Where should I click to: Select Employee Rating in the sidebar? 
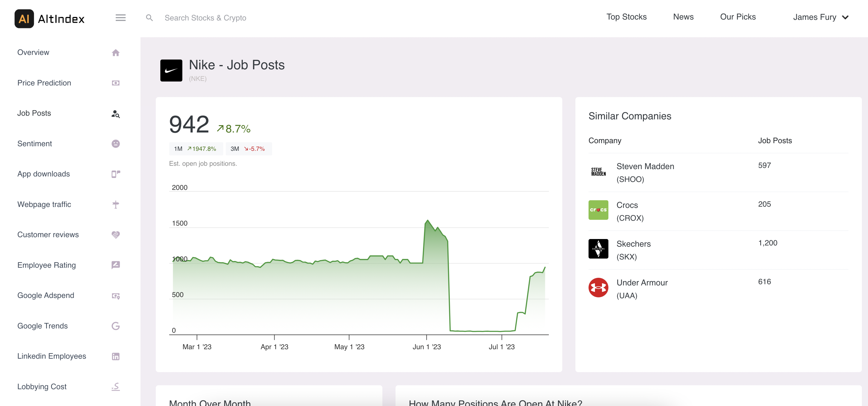point(46,265)
